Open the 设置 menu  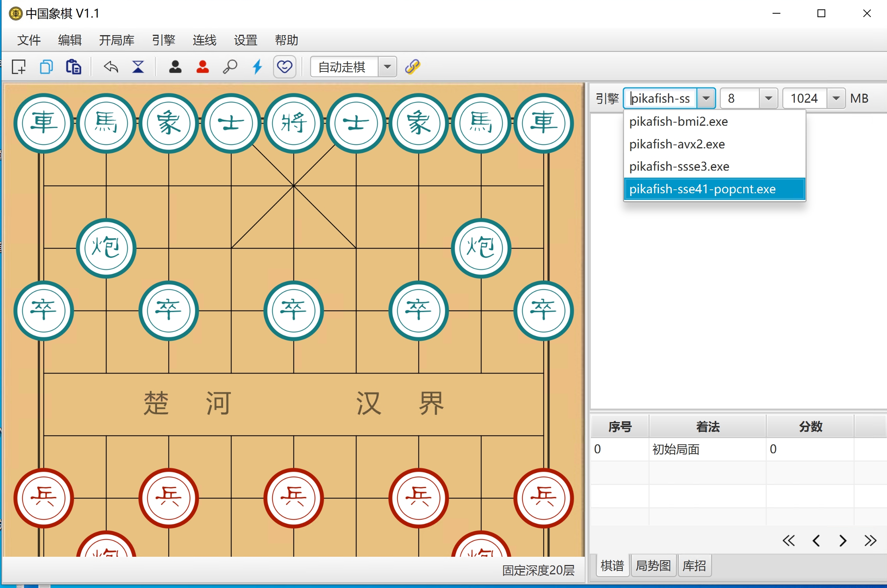click(246, 40)
